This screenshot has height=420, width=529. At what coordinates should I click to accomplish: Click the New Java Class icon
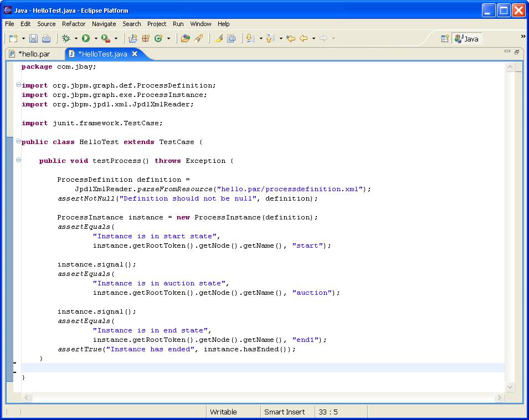(158, 38)
